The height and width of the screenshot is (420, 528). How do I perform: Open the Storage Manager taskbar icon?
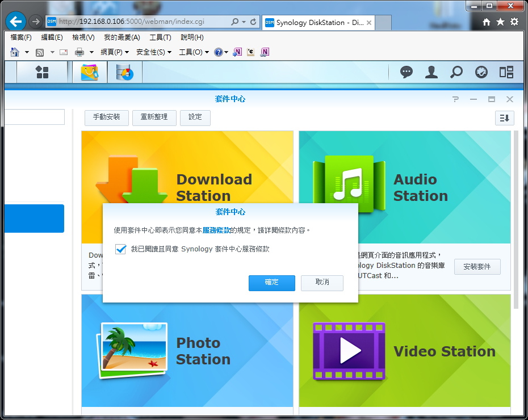124,72
